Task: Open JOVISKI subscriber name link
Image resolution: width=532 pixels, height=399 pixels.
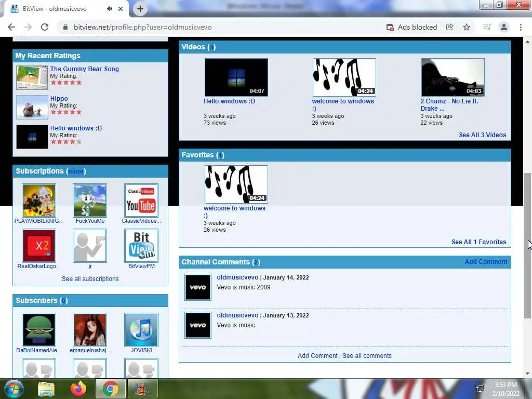Action: click(x=141, y=351)
